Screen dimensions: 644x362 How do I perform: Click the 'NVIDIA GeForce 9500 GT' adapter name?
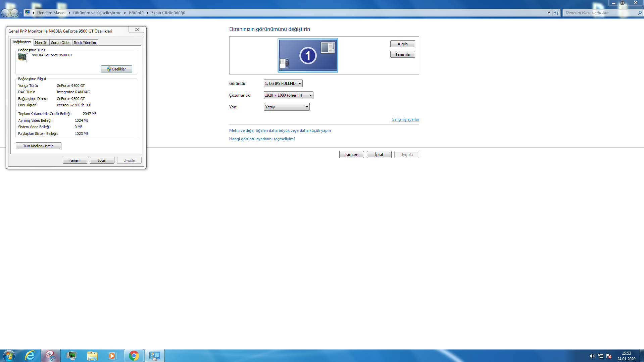point(52,55)
